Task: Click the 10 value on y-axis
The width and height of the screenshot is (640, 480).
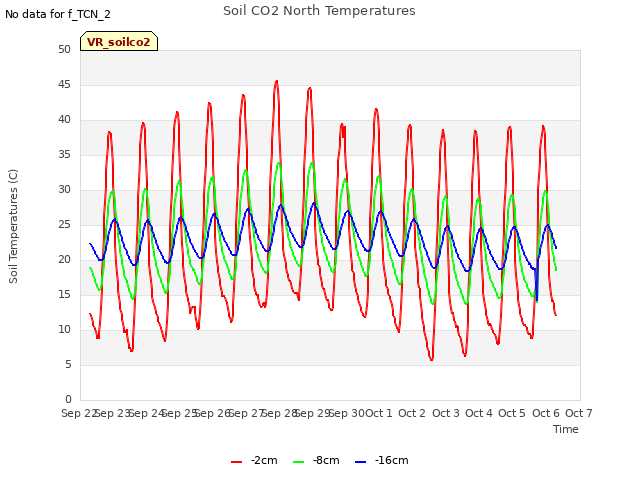Action: pyautogui.click(x=64, y=330)
